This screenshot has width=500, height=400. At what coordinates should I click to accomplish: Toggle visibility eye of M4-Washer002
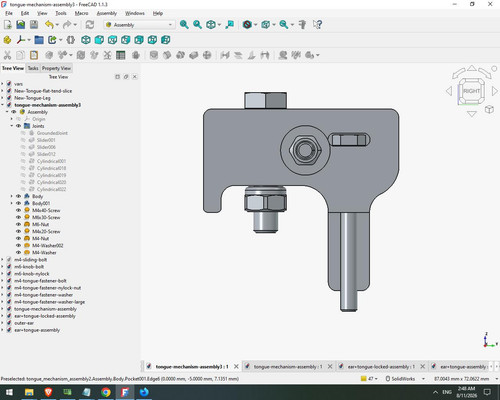click(18, 245)
